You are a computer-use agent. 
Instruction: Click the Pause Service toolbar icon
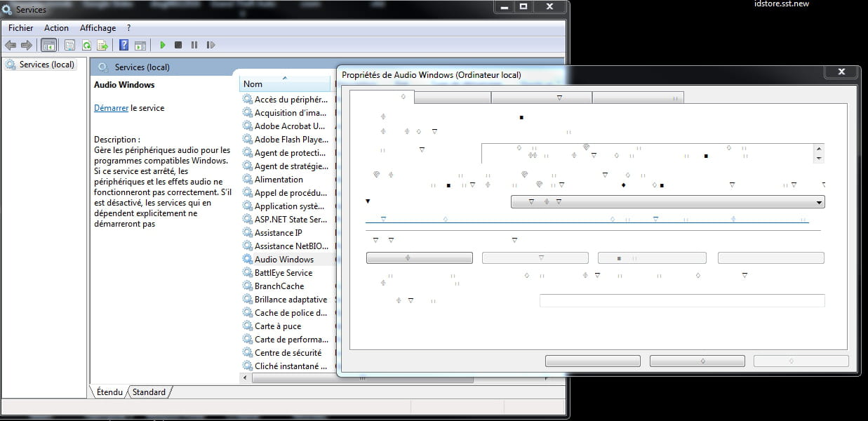click(194, 45)
